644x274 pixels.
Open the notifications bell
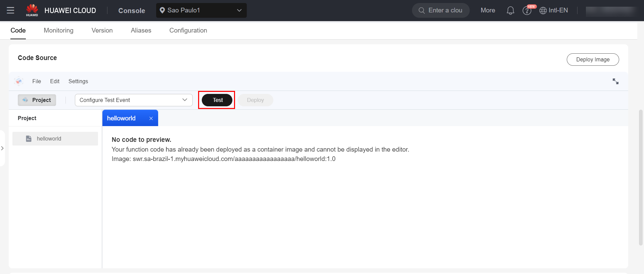click(510, 10)
